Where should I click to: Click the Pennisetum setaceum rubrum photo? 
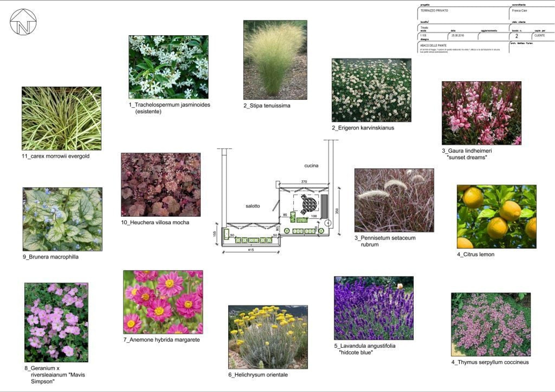[x=394, y=200]
